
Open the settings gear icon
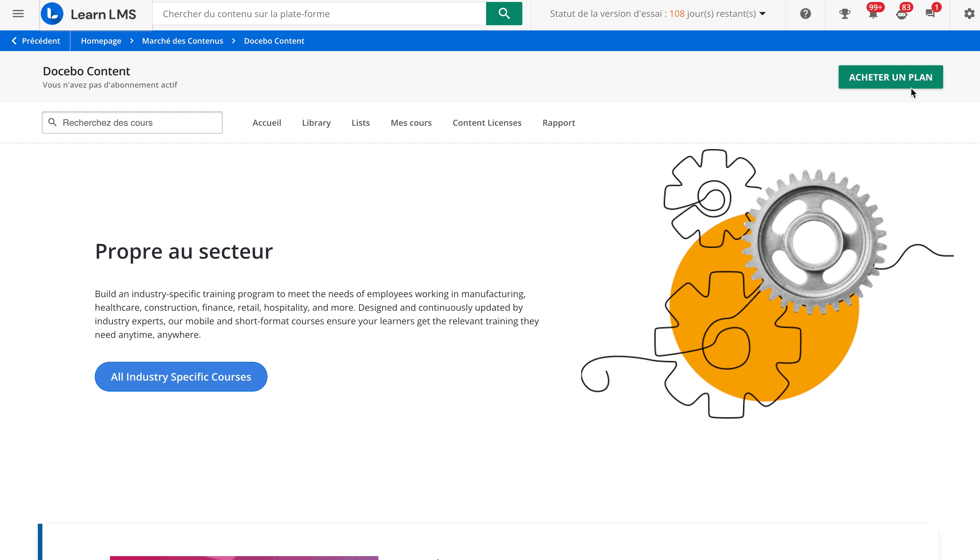coord(969,14)
